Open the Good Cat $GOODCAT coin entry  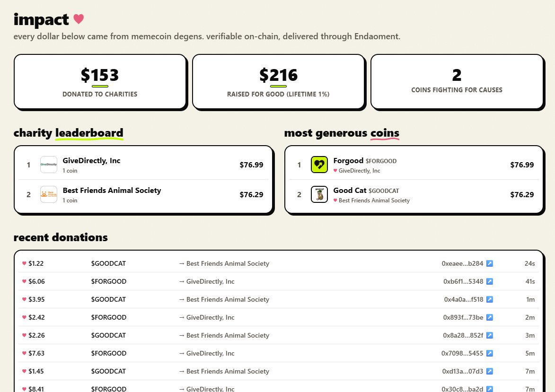click(414, 194)
